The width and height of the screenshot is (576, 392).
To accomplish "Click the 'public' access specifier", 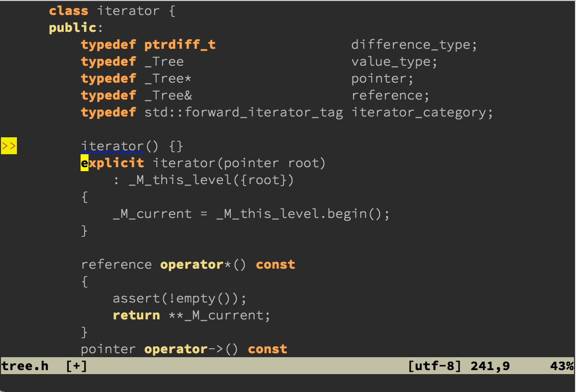I will [73, 28].
